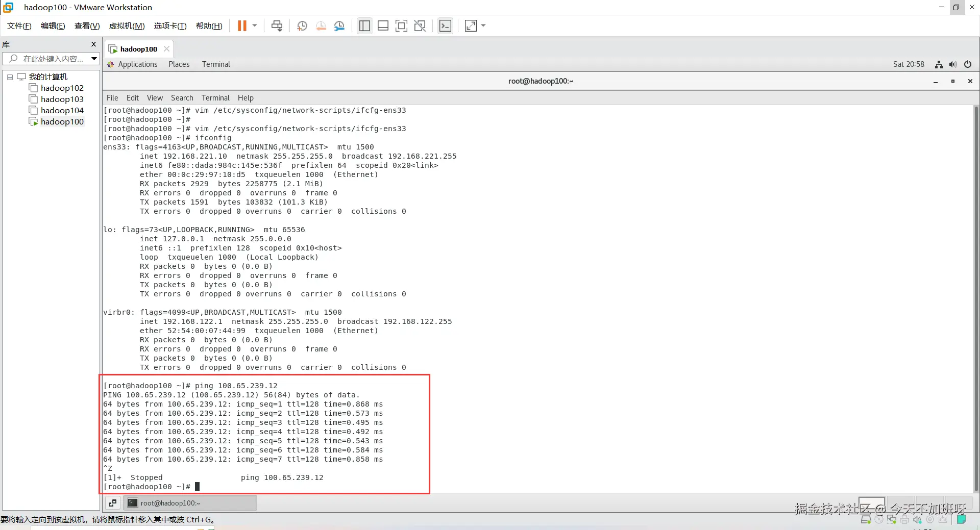This screenshot has height=530, width=980.
Task: Select 我的计算机 in the library tree
Action: click(48, 77)
